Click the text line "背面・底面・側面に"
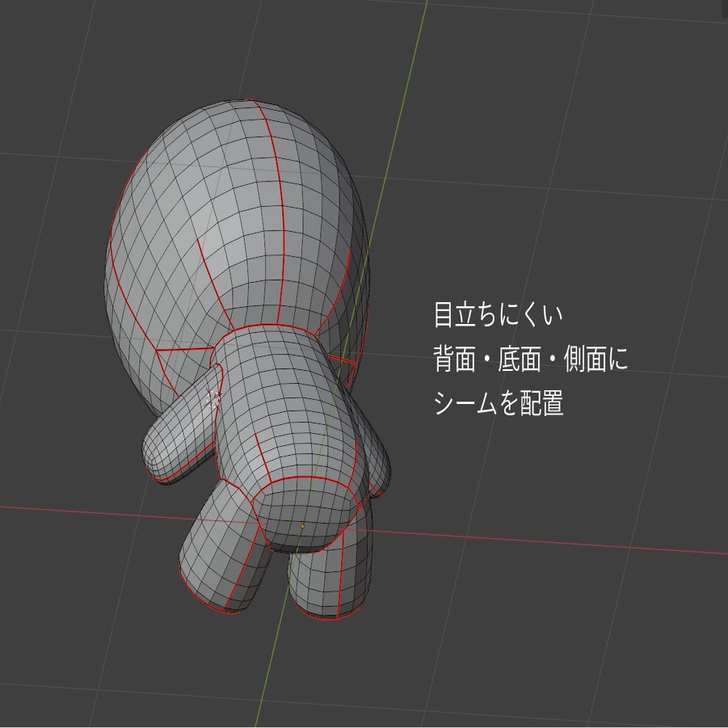Screen dimensions: 728x728 pos(531,359)
